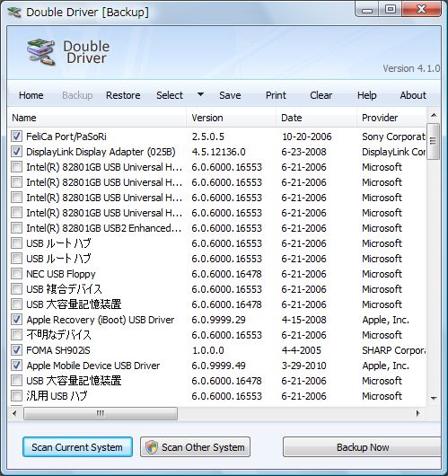Sort list by Version column header
Image resolution: width=448 pixels, height=476 pixels.
click(231, 118)
